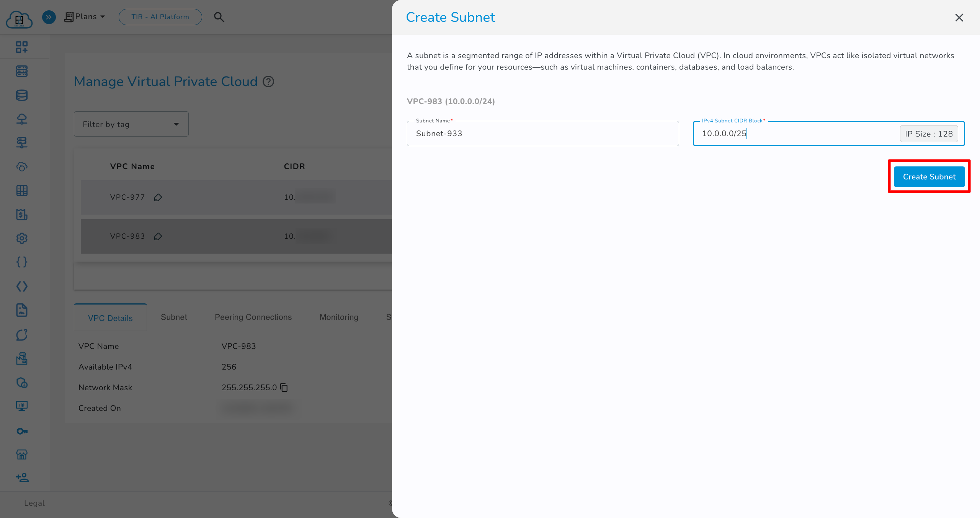Switch to the Peering Connections tab
The height and width of the screenshot is (518, 980).
[253, 317]
